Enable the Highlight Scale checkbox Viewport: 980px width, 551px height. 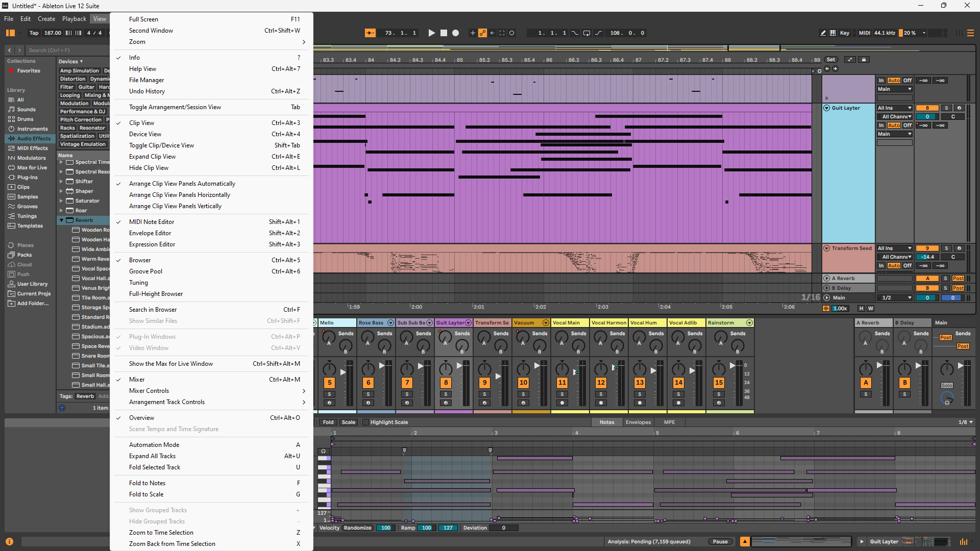(x=365, y=422)
